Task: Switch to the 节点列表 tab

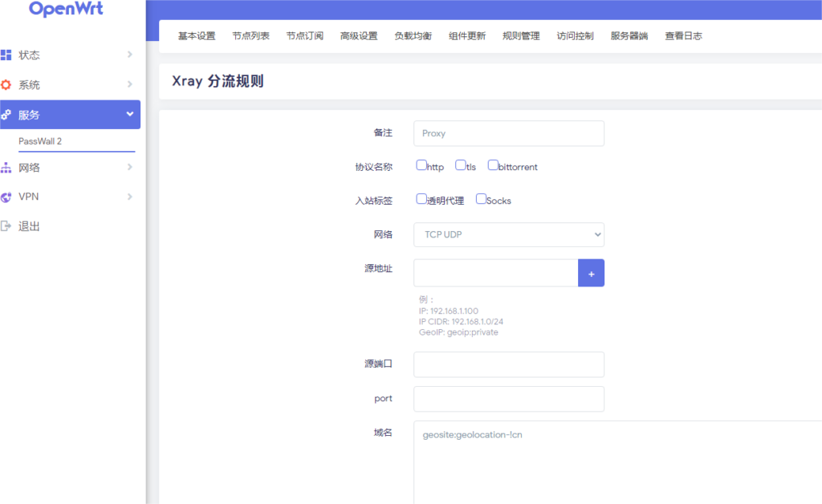Action: (250, 36)
